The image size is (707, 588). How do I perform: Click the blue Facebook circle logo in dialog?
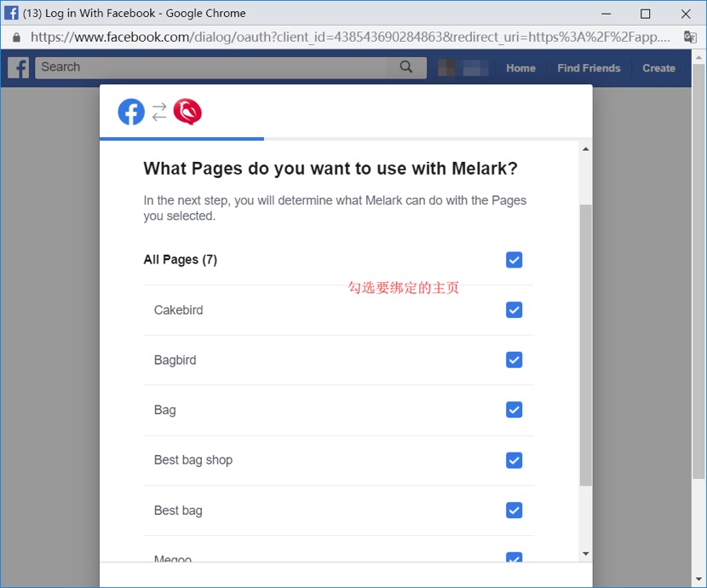click(131, 112)
